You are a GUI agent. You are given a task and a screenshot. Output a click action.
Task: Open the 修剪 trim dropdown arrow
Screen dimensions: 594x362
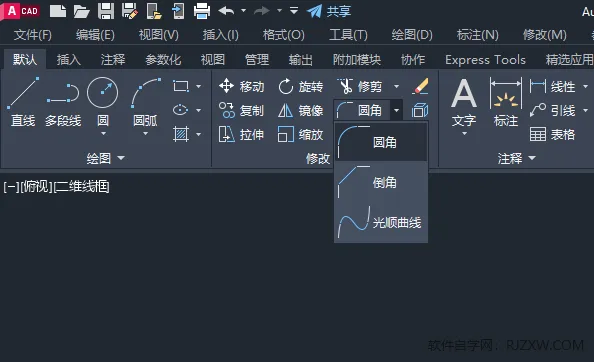click(x=396, y=86)
